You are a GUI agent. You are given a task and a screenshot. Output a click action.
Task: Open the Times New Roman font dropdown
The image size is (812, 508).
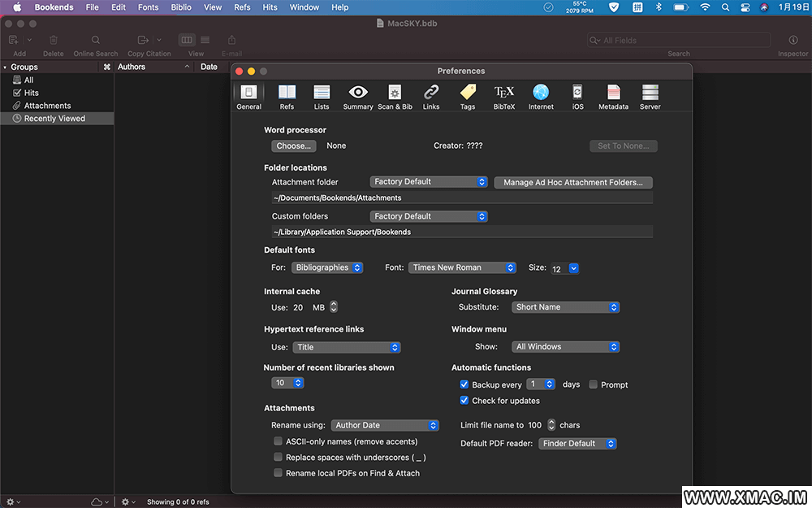click(x=462, y=267)
